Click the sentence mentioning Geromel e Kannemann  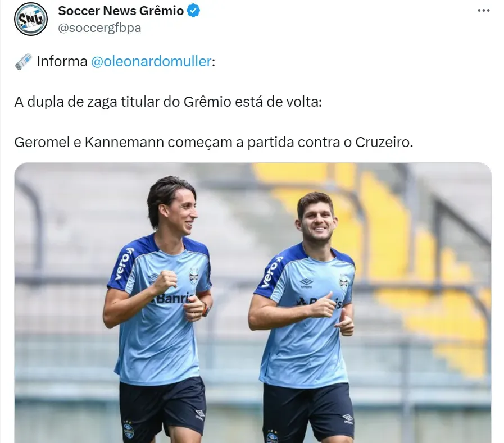coord(214,142)
